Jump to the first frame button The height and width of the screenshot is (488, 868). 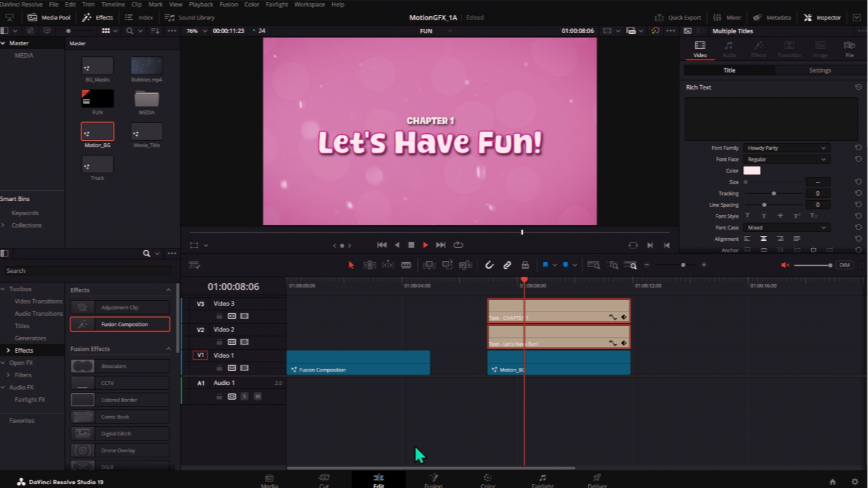pos(381,245)
